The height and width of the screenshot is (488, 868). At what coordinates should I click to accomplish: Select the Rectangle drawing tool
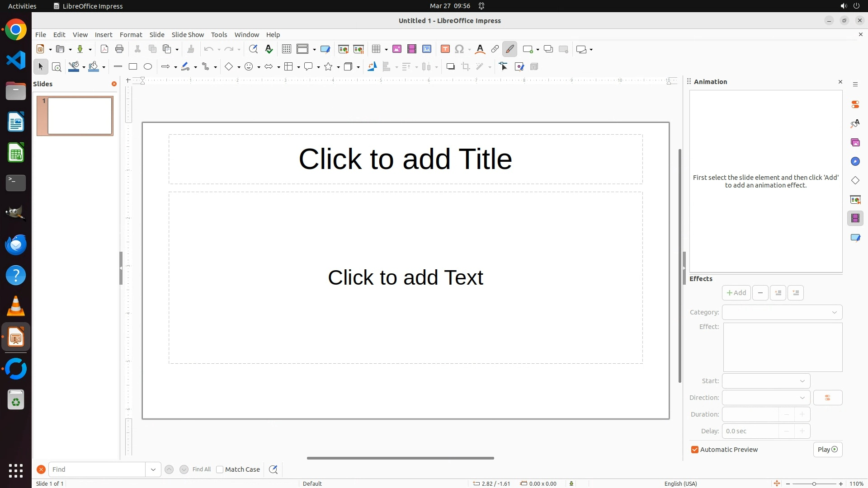click(x=132, y=67)
